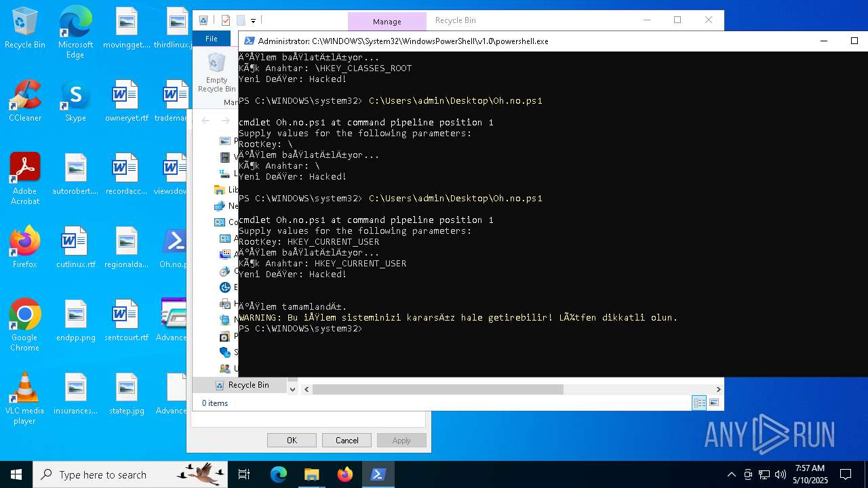The image size is (868, 488).
Task: Switch Explorer to large icons view layout
Action: 713,403
